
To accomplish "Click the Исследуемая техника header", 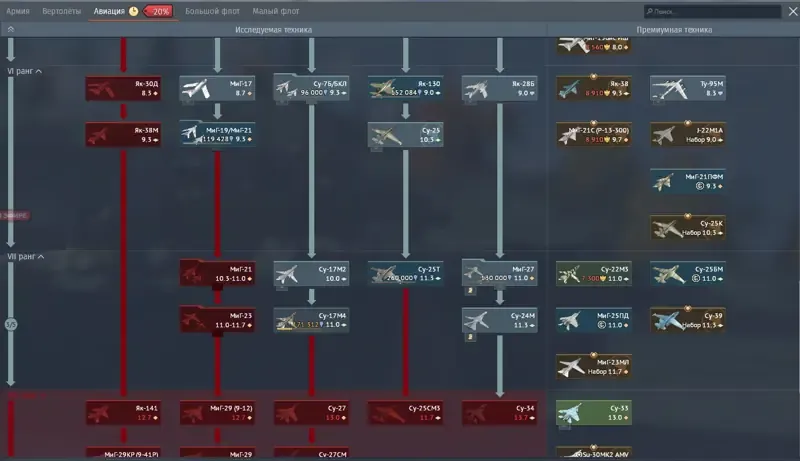I will click(273, 30).
